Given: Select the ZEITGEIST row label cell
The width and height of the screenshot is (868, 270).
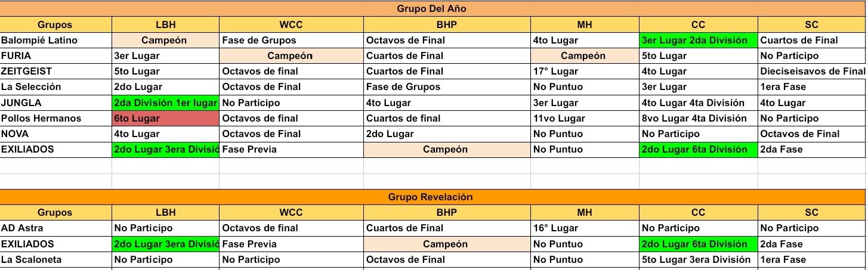Looking at the screenshot, I should (55, 72).
